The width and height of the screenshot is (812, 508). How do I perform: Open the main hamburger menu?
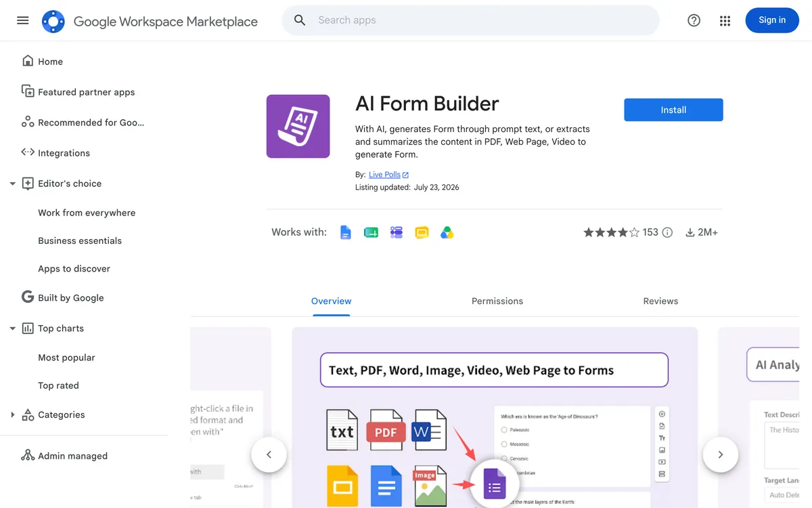23,20
